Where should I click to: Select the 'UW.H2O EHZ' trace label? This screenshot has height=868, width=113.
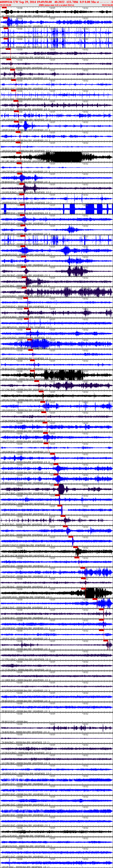(x=8, y=348)
